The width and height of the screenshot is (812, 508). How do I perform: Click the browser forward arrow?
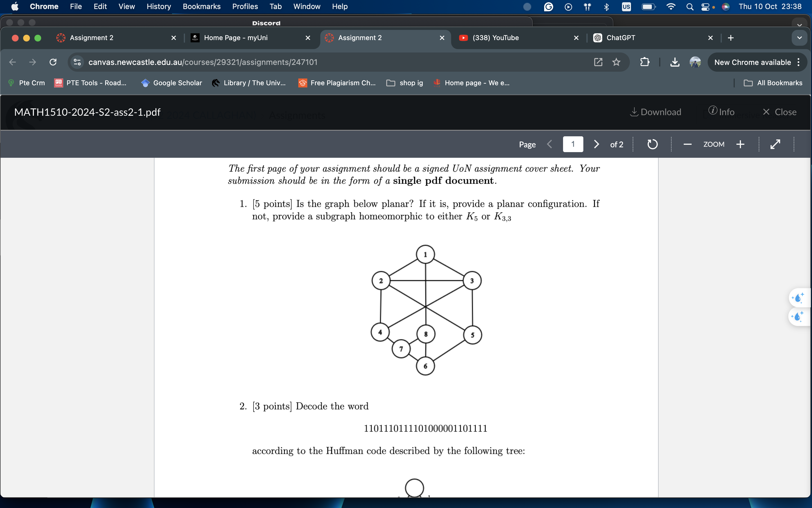click(x=32, y=62)
